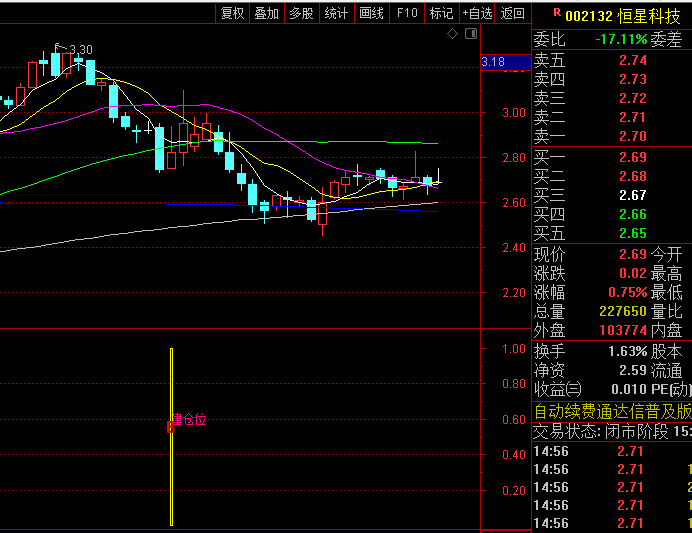Select the 总量 value 227650
This screenshot has height=533, width=692.
click(x=623, y=312)
